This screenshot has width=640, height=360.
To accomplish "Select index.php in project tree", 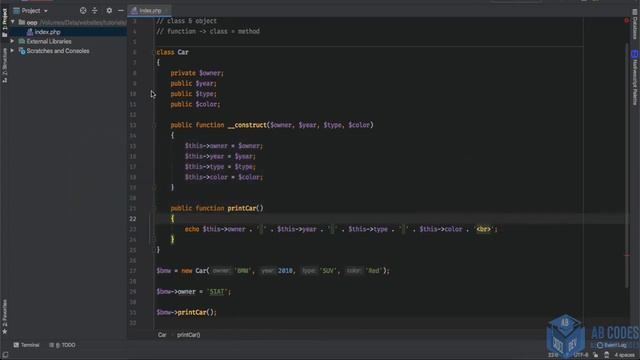I will coord(68,32).
